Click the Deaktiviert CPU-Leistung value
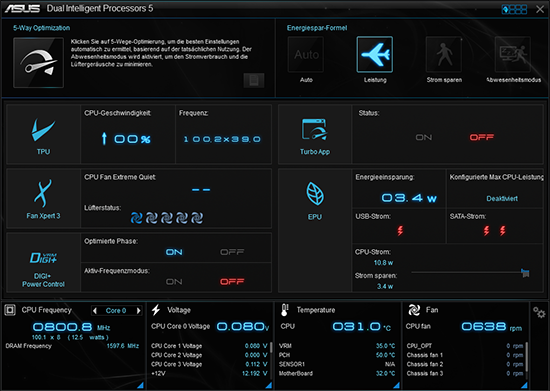550x391 pixels. (x=502, y=198)
